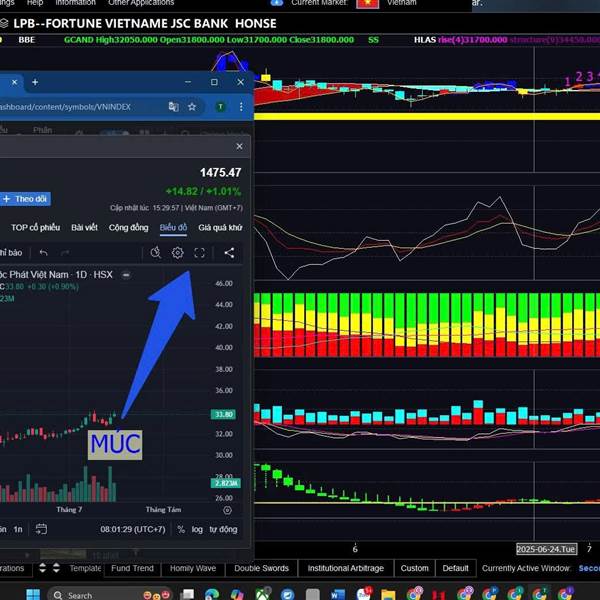This screenshot has height=600, width=600.
Task: Click second up-down stepper before Template
Action: [x=56, y=568]
